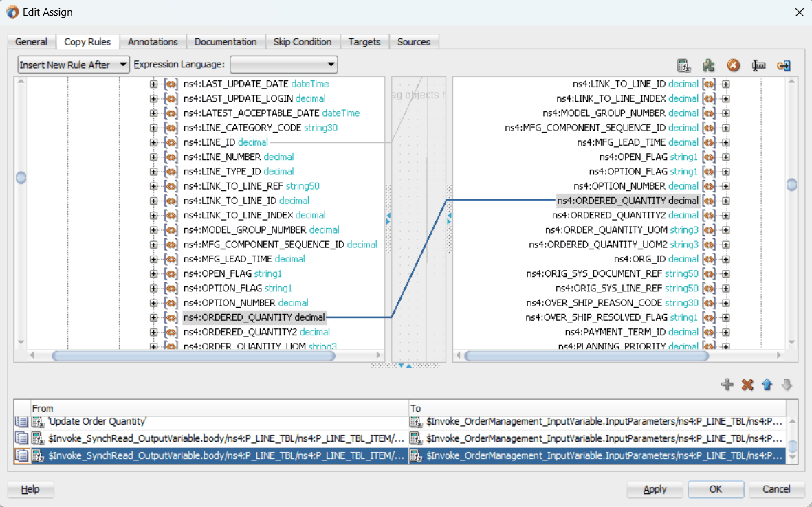Expand source node ns4:MFG_LEAD_TIME
812x507 pixels.
coord(154,259)
